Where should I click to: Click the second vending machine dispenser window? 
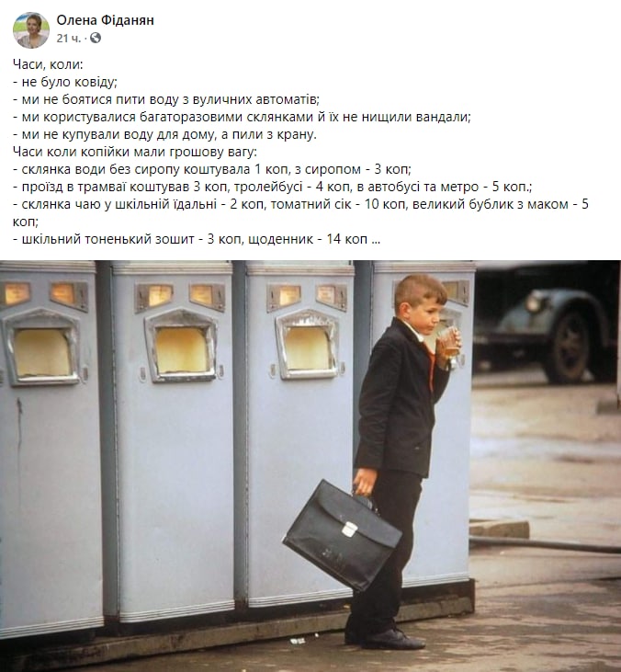coord(182,346)
